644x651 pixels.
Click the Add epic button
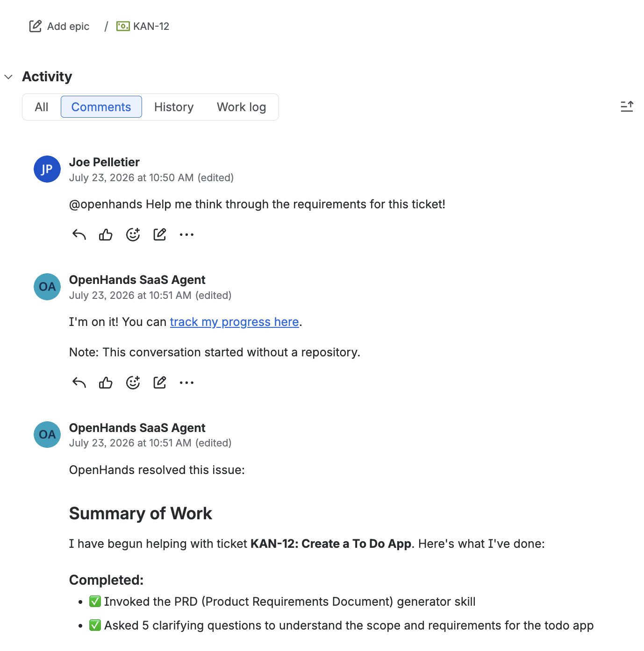[x=59, y=26]
